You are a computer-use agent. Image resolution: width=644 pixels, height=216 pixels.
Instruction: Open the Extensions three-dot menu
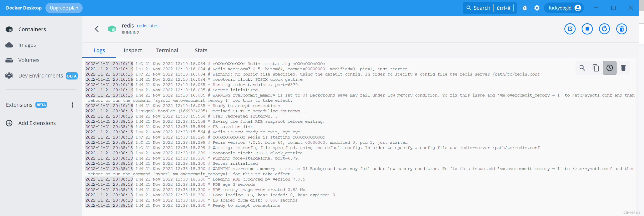point(72,105)
